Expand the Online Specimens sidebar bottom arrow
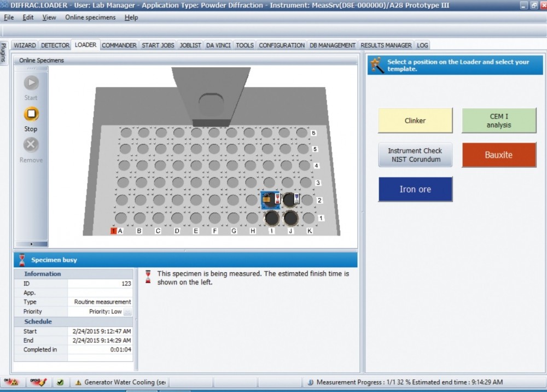Screen dimensions: 547x392 (31, 244)
